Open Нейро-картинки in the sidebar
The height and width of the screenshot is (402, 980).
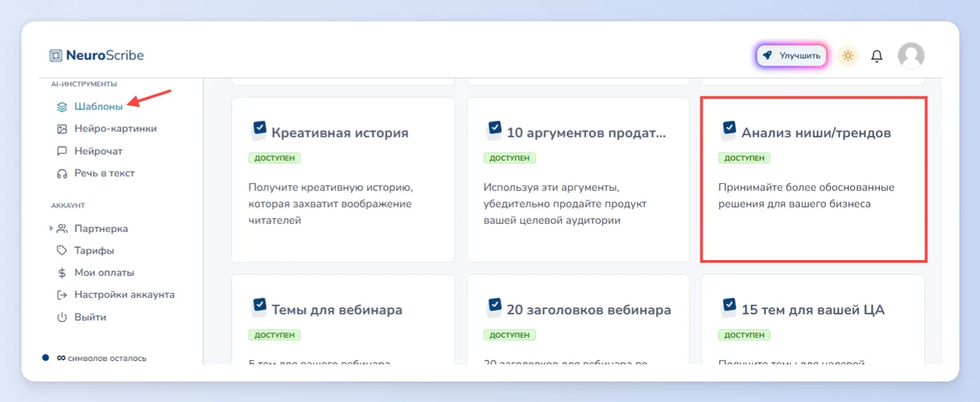click(x=115, y=129)
